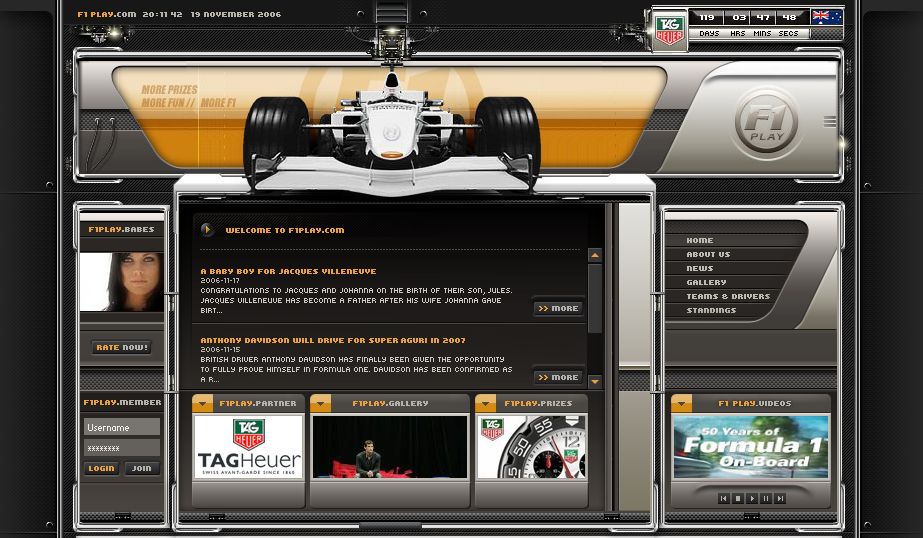
Task: Click news scrollbar down arrow
Action: point(595,381)
